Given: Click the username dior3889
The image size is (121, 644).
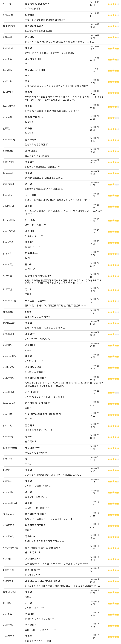Looking at the screenshot, I should (8, 37).
